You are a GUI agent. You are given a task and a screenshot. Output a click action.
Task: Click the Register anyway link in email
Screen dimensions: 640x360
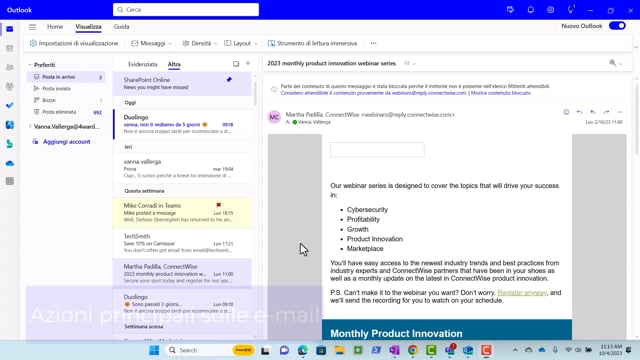click(x=522, y=293)
